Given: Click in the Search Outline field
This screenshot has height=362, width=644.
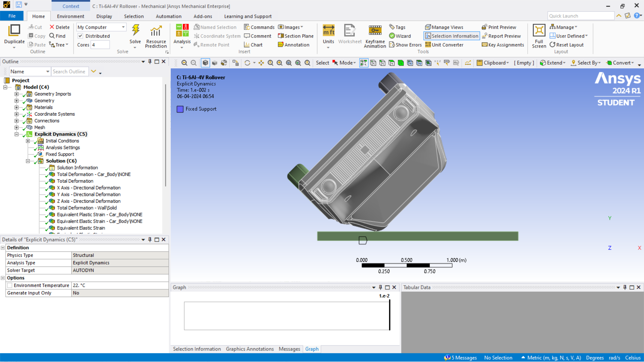Looking at the screenshot, I should [70, 71].
